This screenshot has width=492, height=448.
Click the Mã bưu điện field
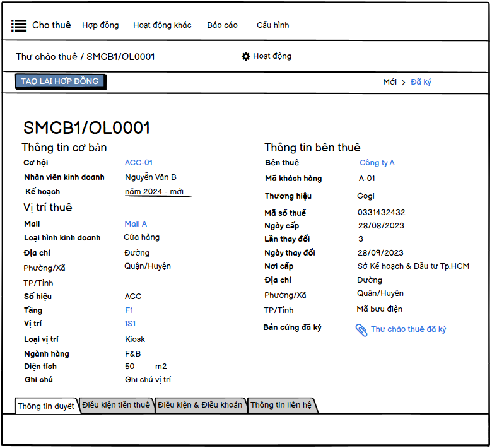pos(379,309)
